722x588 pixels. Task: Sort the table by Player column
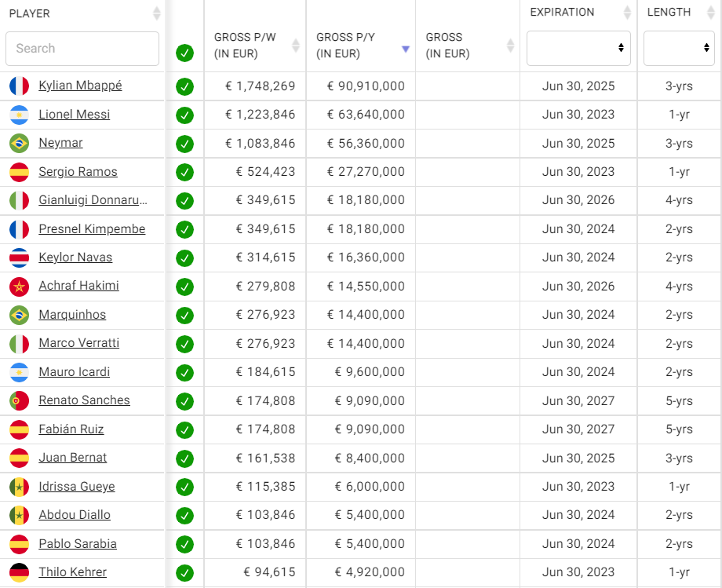click(x=156, y=13)
